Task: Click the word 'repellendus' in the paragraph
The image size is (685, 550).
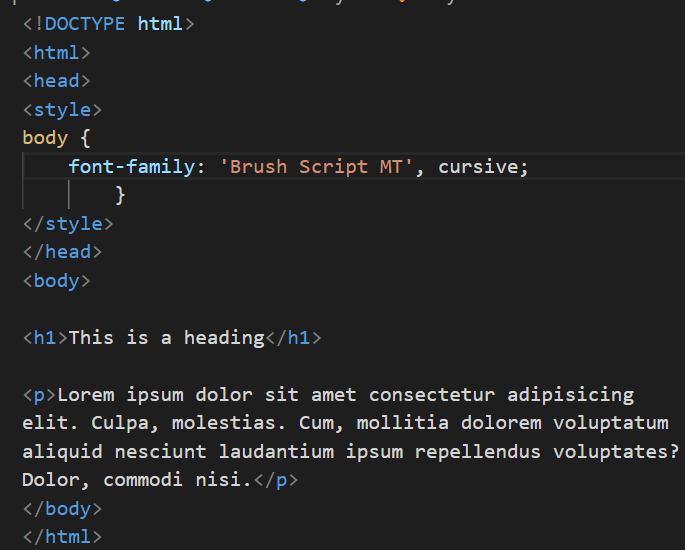Action: [x=478, y=452]
